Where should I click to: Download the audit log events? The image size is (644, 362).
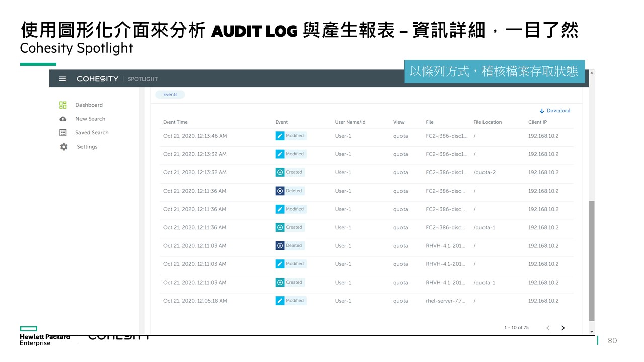coord(555,111)
